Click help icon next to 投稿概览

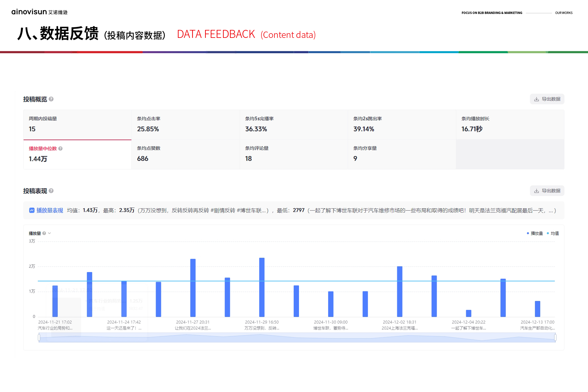tap(51, 99)
